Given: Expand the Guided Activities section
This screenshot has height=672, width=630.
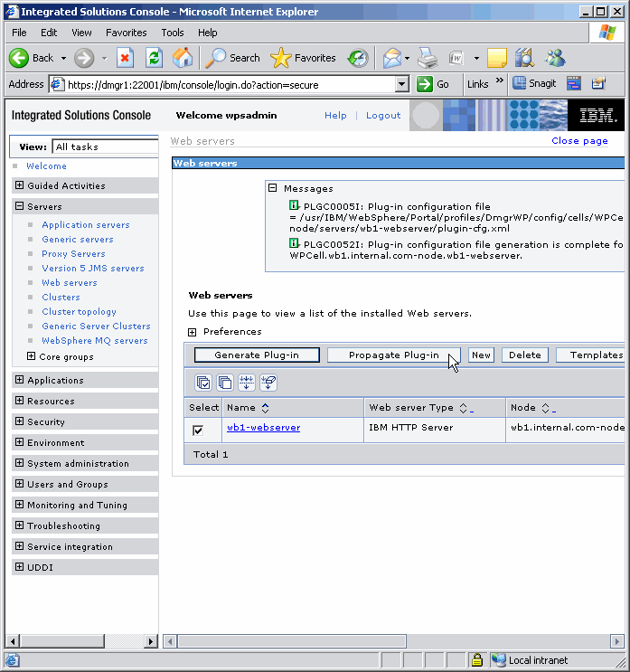Looking at the screenshot, I should click(20, 185).
